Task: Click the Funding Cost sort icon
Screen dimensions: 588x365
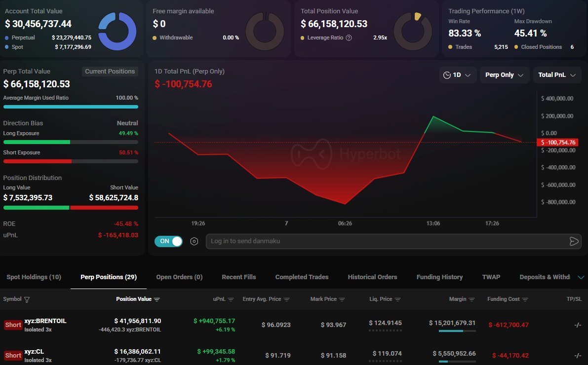Action: coord(525,299)
